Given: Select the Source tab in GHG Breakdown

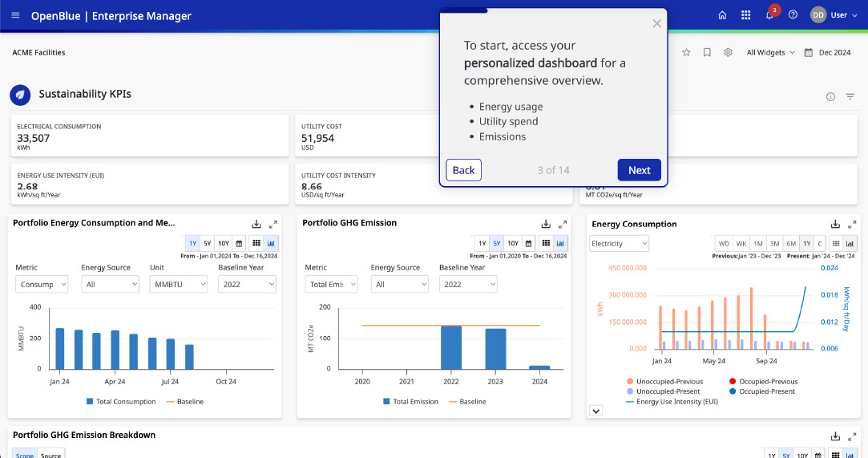Looking at the screenshot, I should pyautogui.click(x=50, y=455).
